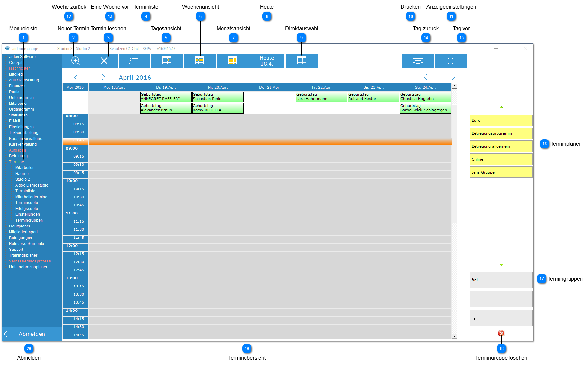The image size is (588, 366).
Task: Open Geburtstag Romy ROTELLA appointment
Action: tap(218, 108)
